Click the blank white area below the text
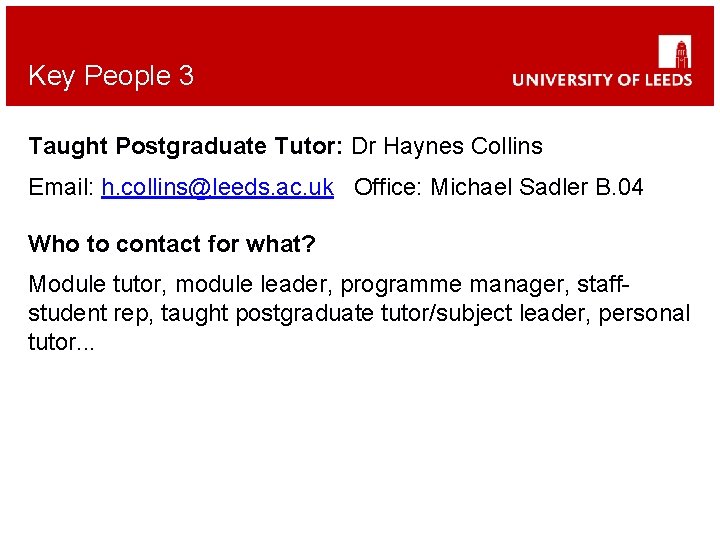Screen dimensions: 720x540 360,441
